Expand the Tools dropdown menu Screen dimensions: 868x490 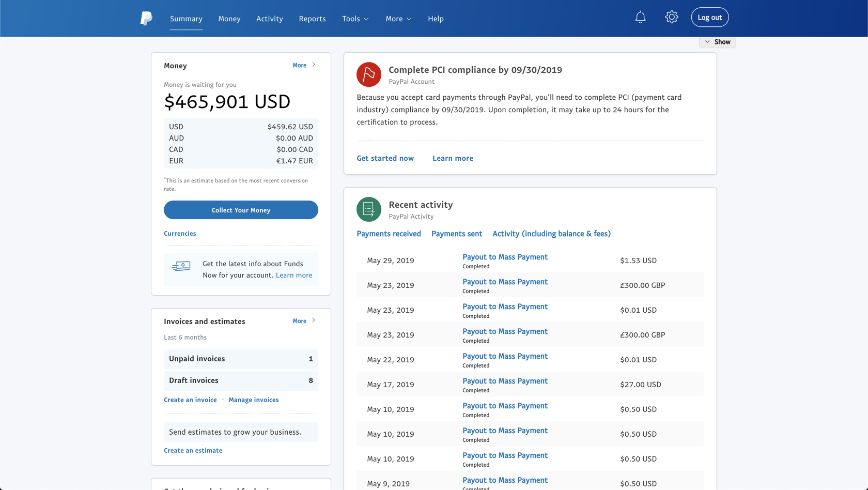pos(355,19)
